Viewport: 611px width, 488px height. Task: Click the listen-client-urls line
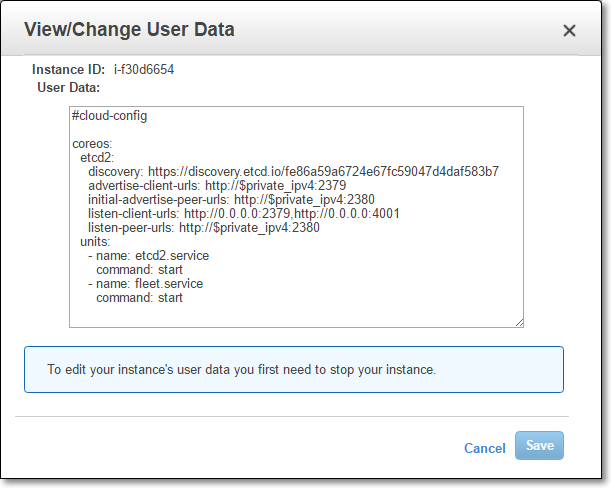[244, 214]
